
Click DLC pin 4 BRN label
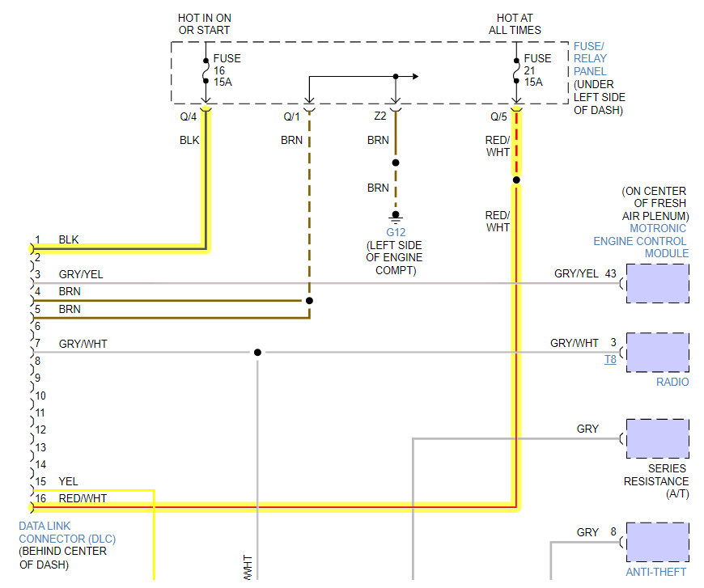coord(70,291)
